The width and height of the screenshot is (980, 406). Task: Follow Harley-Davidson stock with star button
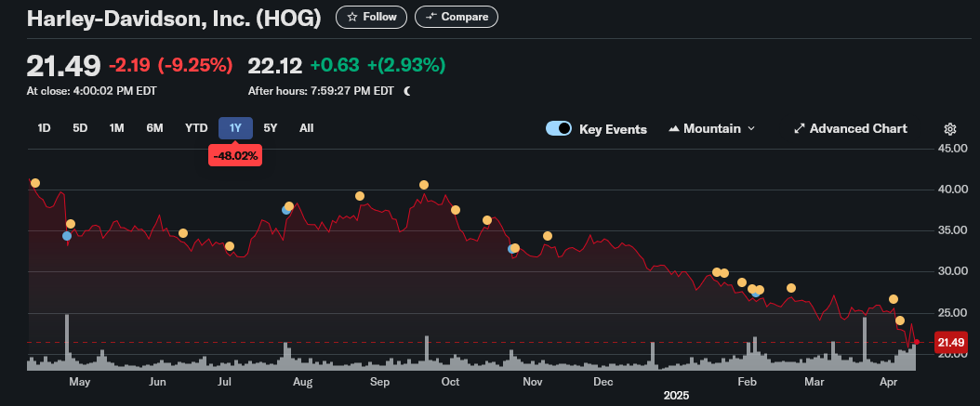pyautogui.click(x=371, y=17)
